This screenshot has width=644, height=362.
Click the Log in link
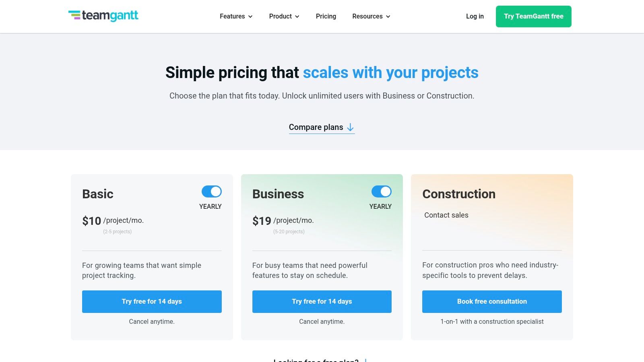pos(475,16)
